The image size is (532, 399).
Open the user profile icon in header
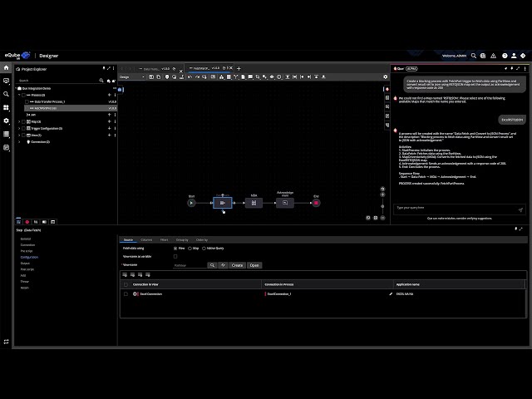pos(514,56)
